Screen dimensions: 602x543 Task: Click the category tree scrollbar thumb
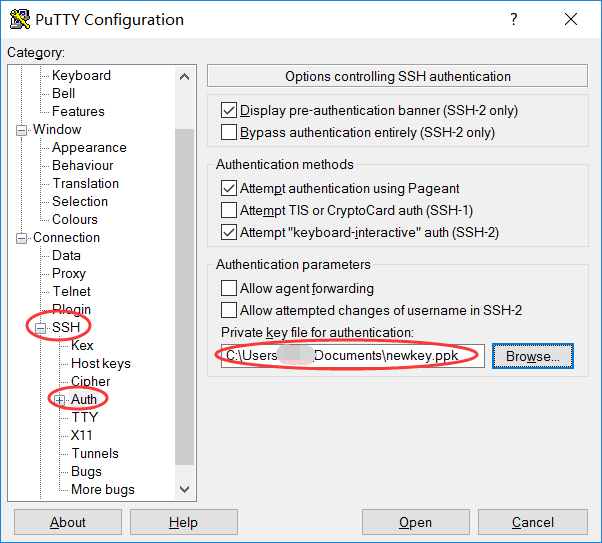tap(184, 297)
